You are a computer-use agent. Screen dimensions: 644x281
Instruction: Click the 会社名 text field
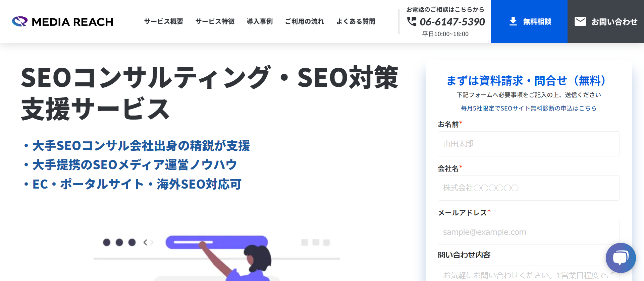pyautogui.click(x=529, y=188)
